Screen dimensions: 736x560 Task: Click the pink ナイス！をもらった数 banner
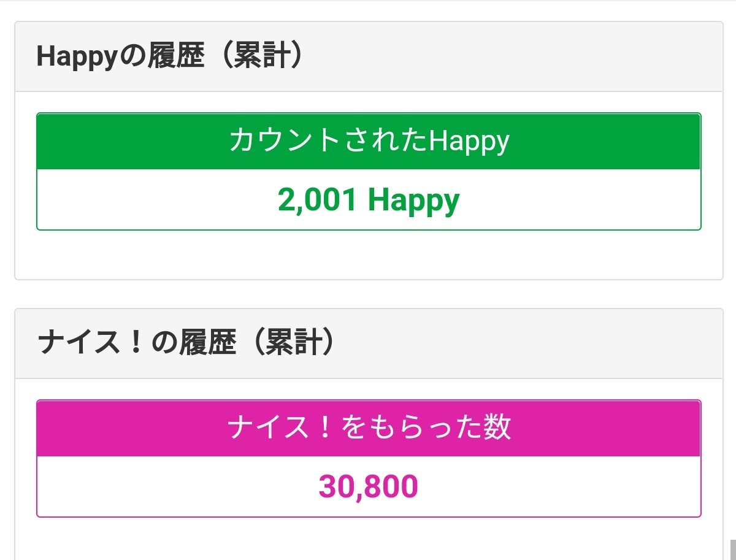(369, 428)
